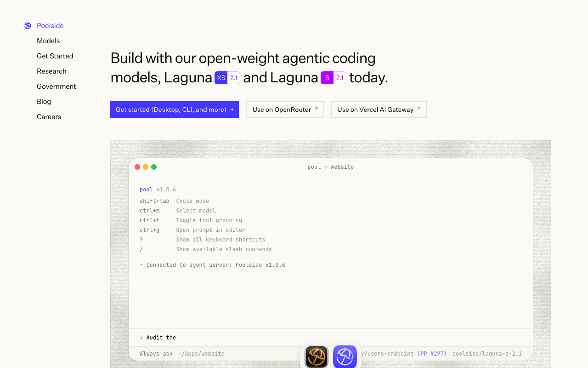Click Get started (Desktop, CLI, and more)
Image resolution: width=588 pixels, height=368 pixels.
175,109
